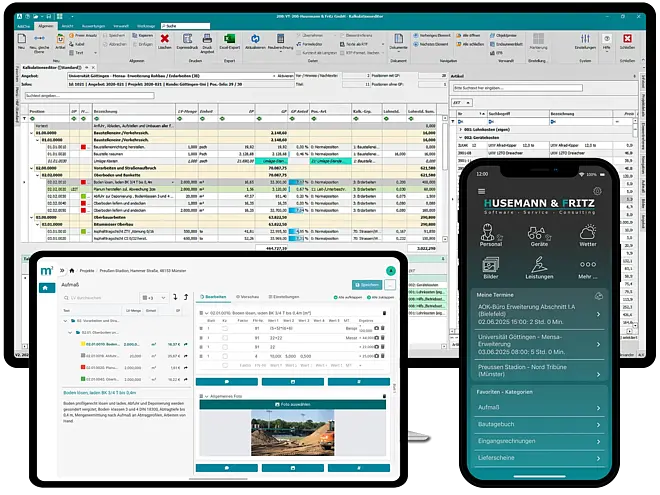Screen dimensions: 660x495
Task: Click the Neu document icon in ribbon
Action: click(21, 39)
